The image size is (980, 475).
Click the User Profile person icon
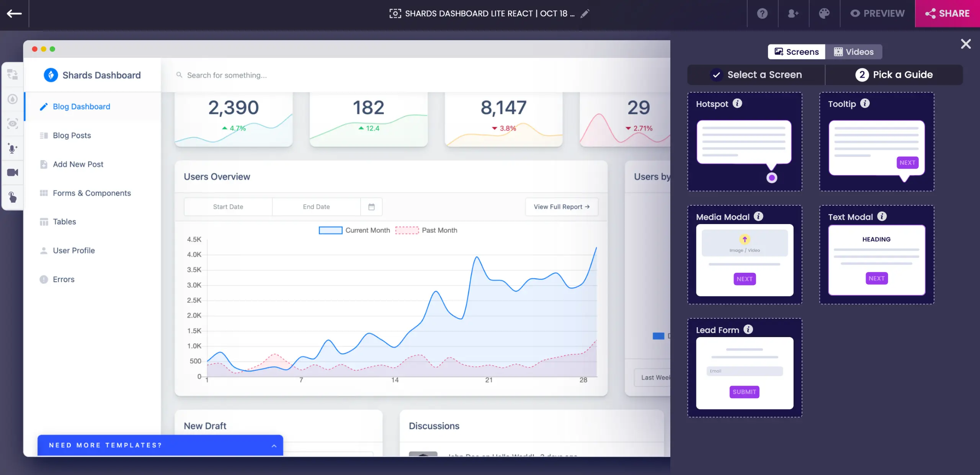click(44, 251)
